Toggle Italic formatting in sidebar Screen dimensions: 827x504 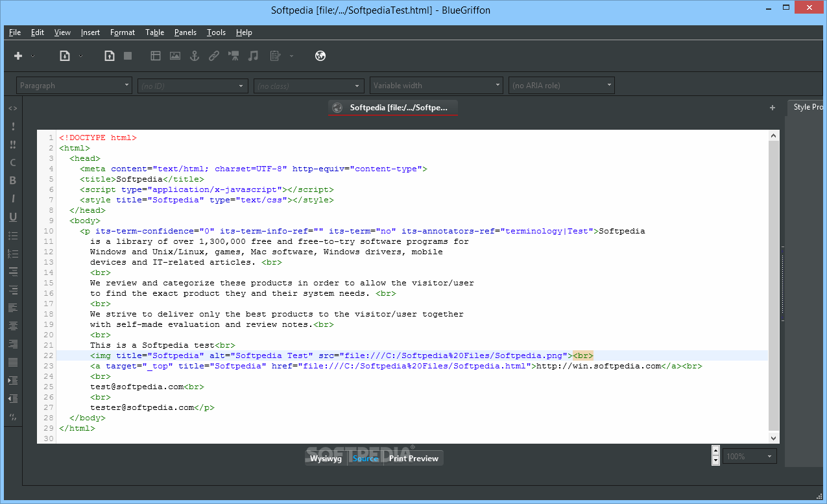12,199
